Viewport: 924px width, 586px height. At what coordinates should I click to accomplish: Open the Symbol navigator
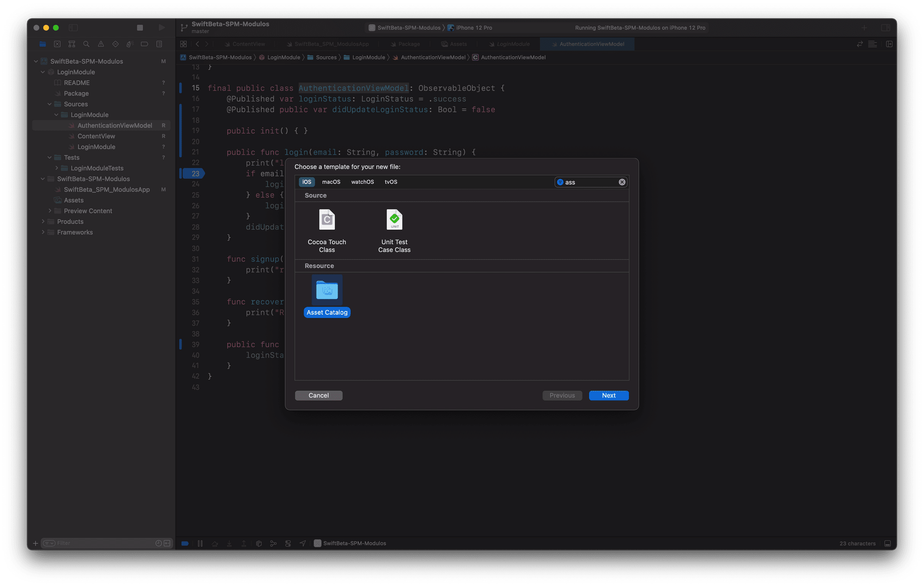[72, 44]
